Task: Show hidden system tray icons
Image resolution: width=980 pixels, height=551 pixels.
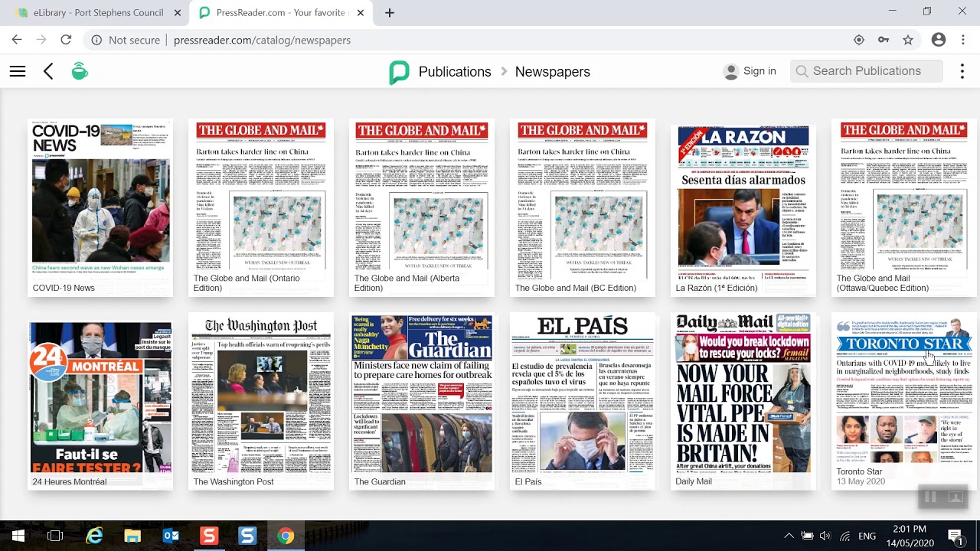Action: tap(789, 536)
